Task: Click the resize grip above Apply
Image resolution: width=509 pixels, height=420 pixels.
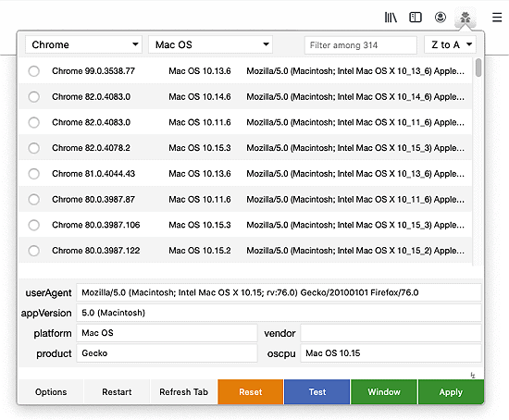Action: tap(473, 376)
